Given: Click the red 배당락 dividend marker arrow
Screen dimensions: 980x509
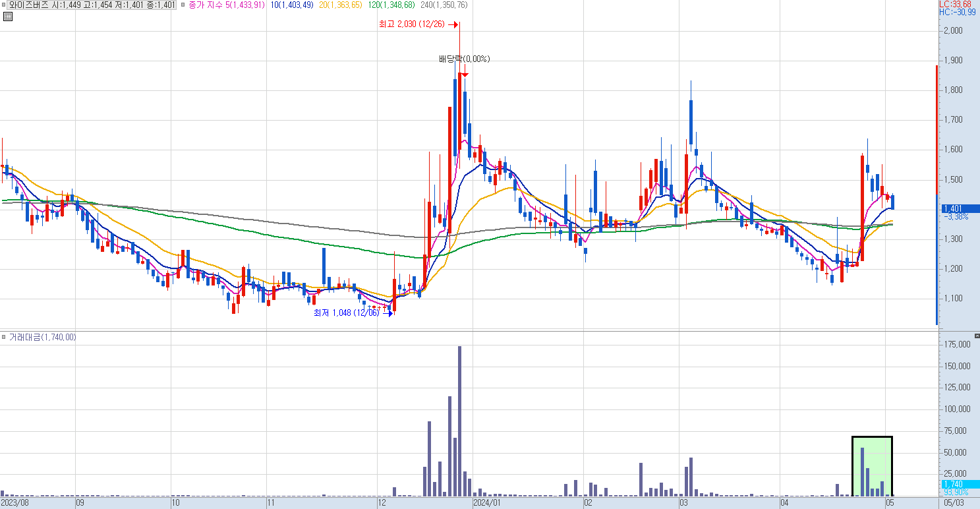Looking at the screenshot, I should [465, 75].
